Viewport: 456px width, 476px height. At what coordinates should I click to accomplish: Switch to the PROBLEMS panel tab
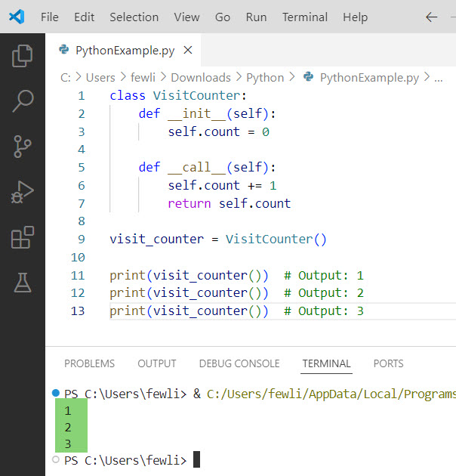[x=90, y=363]
